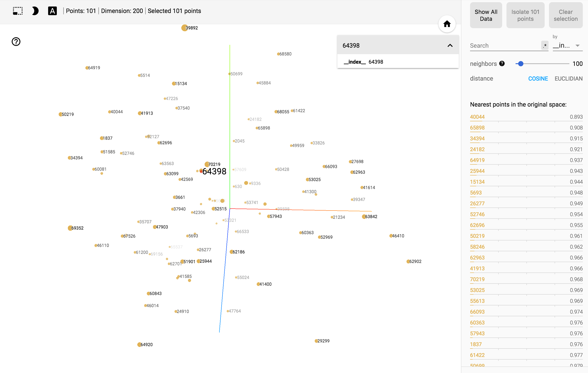
Task: Select neighbor 57943 in the list
Action: [x=526, y=334]
